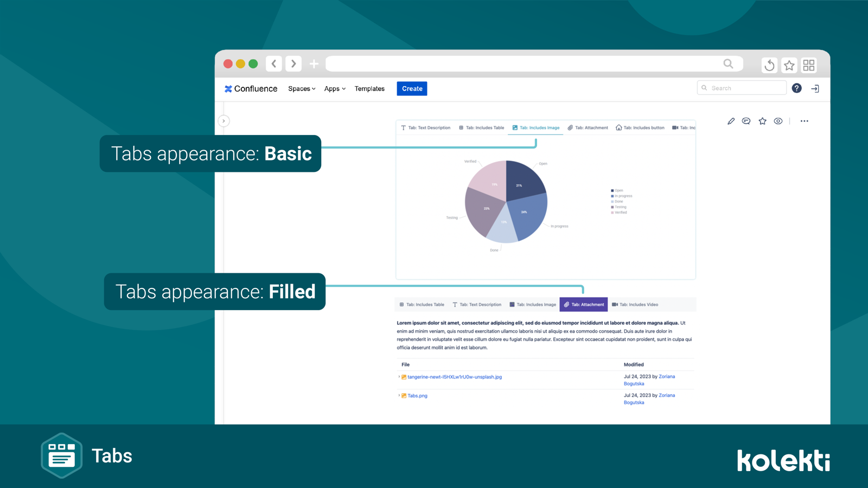
Task: Star this page as favorite
Action: coord(762,121)
